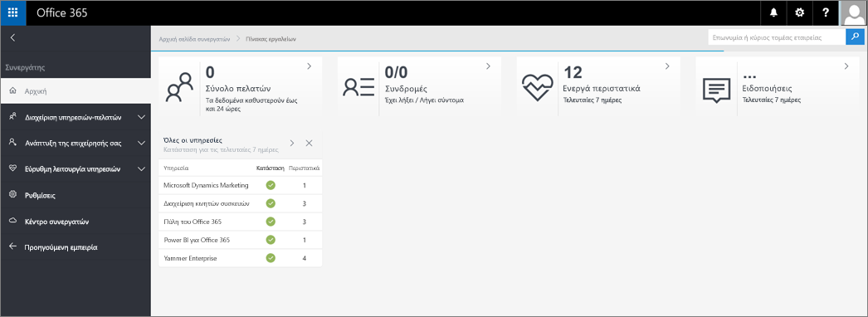Image resolution: width=868 pixels, height=317 pixels.
Task: Click the Διαχείριση κινητών συσκευών green status check
Action: (x=271, y=203)
